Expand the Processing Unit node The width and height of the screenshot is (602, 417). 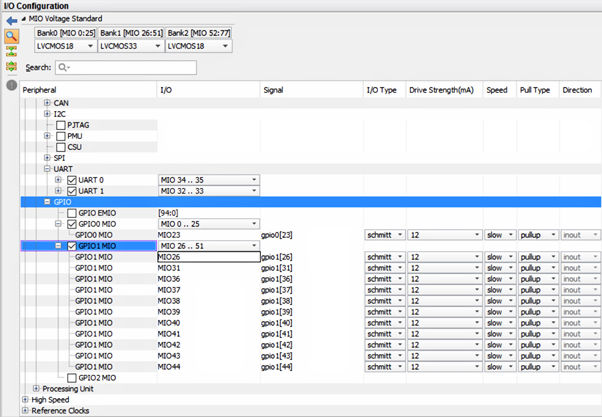(x=36, y=388)
